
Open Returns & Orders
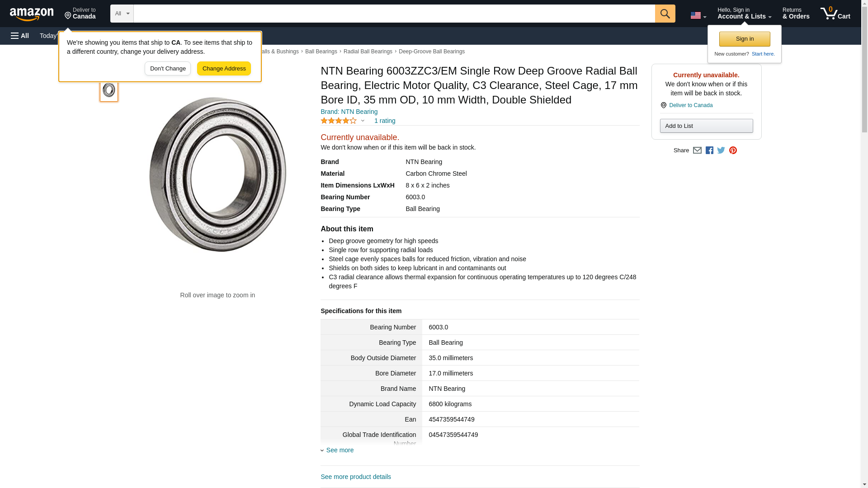[796, 14]
